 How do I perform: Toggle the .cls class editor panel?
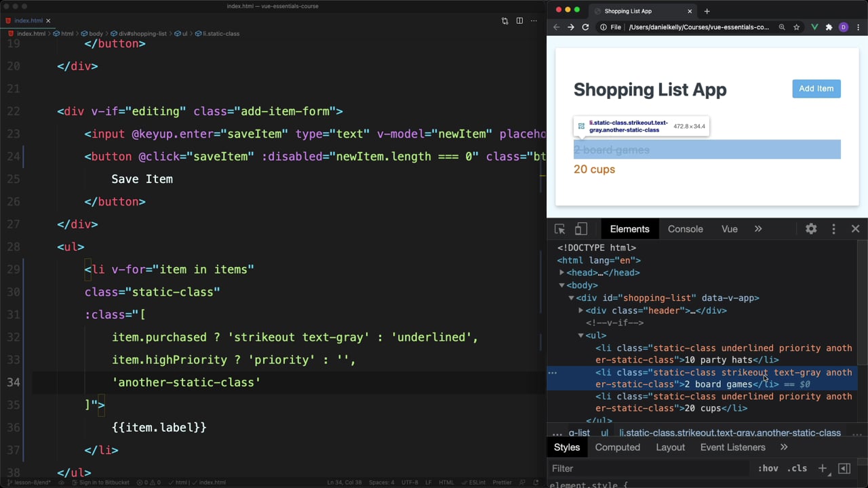[797, 468]
